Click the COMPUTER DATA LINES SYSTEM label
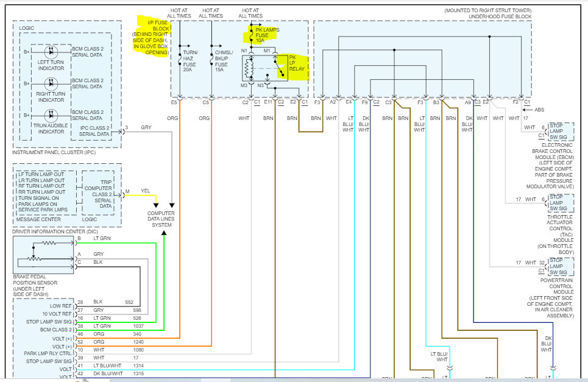588x382 pixels. [x=161, y=219]
